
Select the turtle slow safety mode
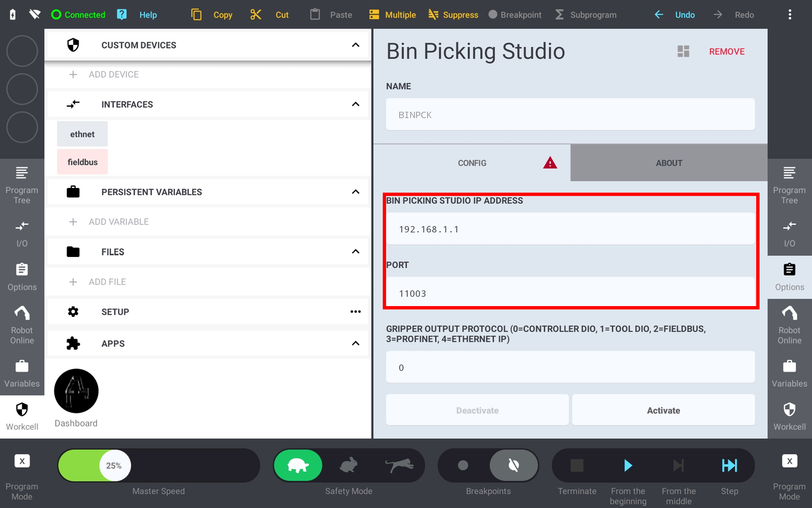298,466
